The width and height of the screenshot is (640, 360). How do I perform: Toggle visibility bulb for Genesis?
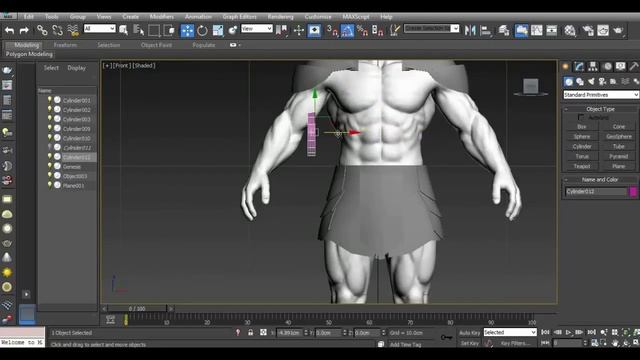(50, 166)
